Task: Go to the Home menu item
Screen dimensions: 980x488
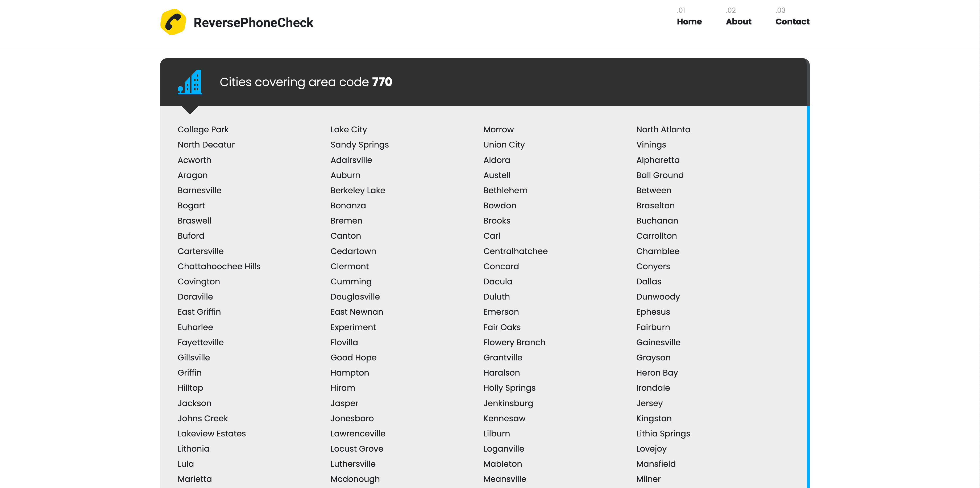Action: click(x=689, y=22)
